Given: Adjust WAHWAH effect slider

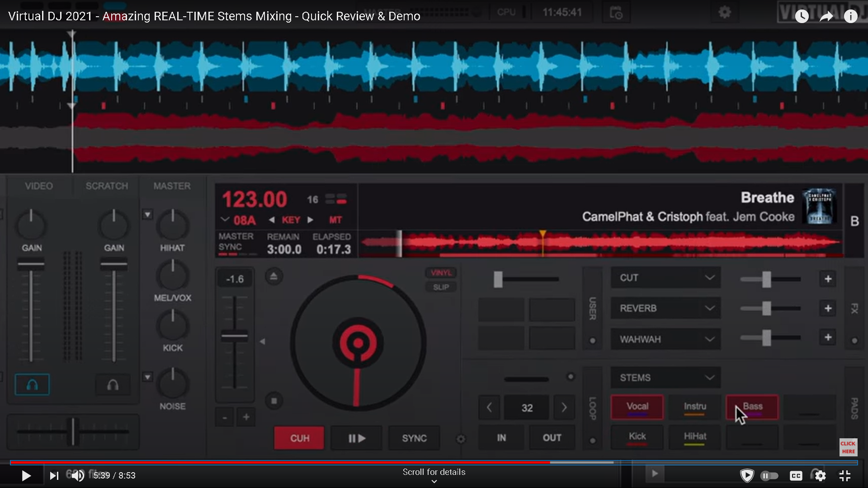Looking at the screenshot, I should (766, 338).
